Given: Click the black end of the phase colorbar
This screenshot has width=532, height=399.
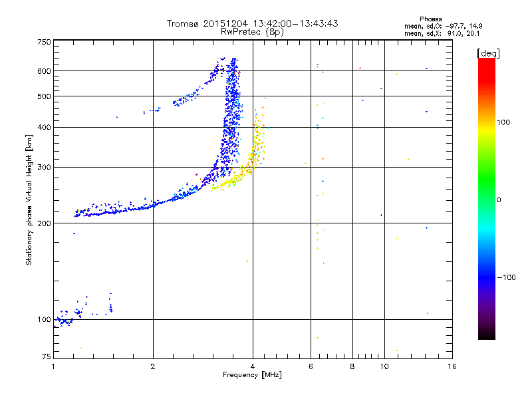Looking at the screenshot, I should pos(487,334).
